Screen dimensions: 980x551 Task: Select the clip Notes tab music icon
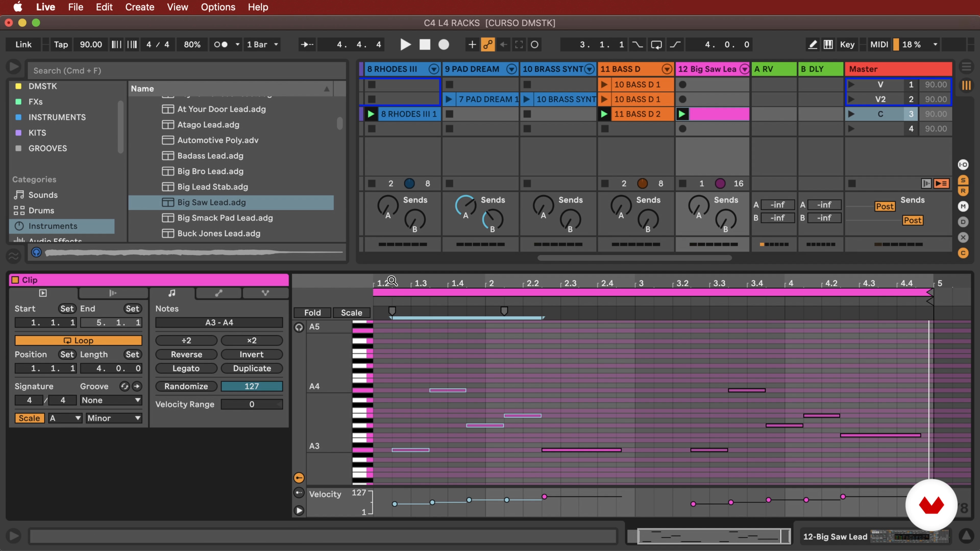coord(172,293)
